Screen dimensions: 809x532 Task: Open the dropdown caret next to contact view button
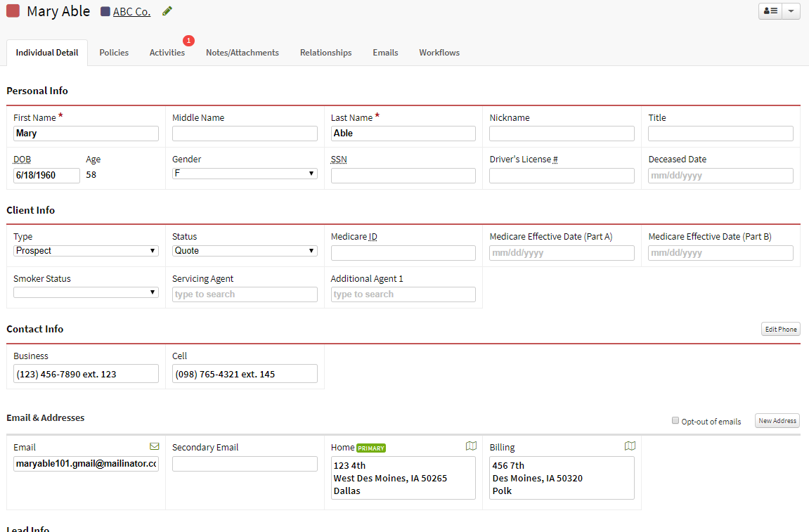click(x=791, y=11)
